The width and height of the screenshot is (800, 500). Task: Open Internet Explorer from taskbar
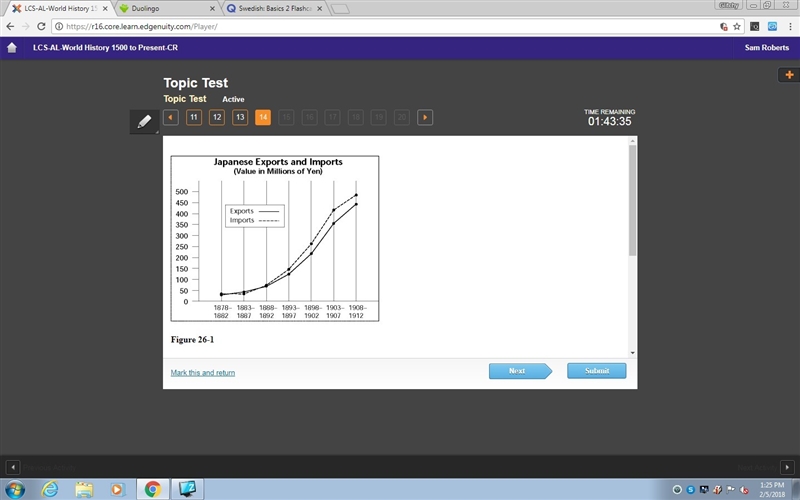pyautogui.click(x=49, y=490)
